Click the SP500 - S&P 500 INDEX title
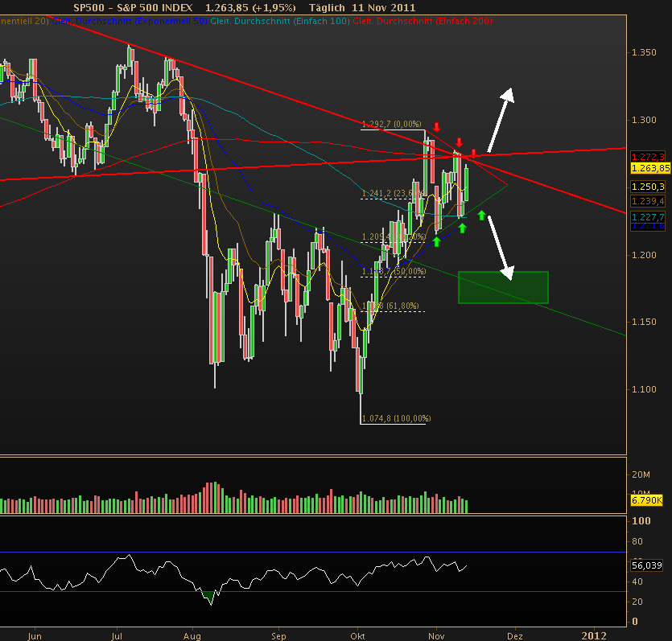This screenshot has width=672, height=641. [x=133, y=8]
